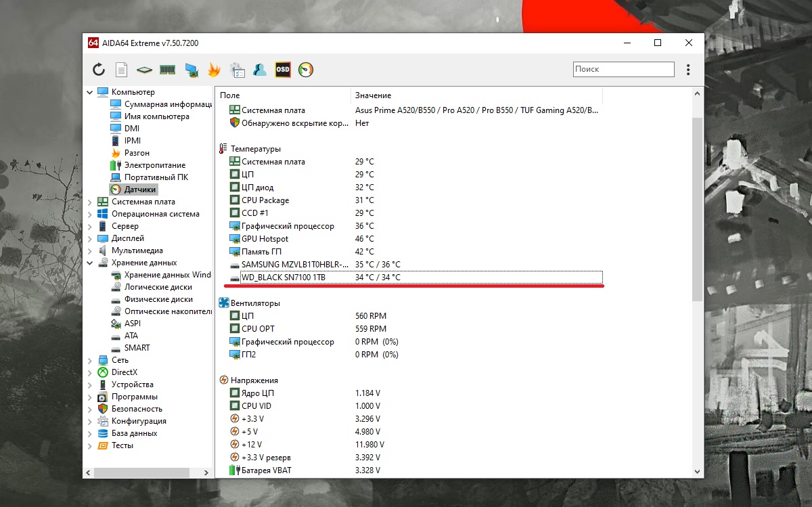The width and height of the screenshot is (812, 507).
Task: Open the Report page icon
Action: coord(121,69)
